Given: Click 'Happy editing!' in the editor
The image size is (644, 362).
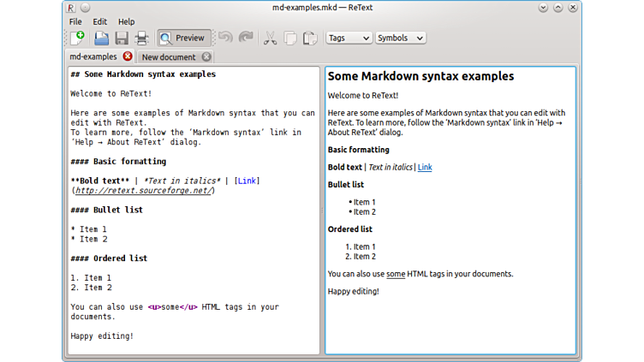Looking at the screenshot, I should tap(102, 335).
